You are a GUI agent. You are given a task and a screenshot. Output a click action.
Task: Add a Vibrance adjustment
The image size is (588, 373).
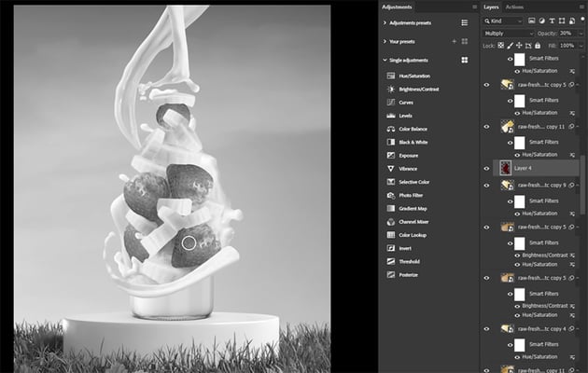[402, 169]
